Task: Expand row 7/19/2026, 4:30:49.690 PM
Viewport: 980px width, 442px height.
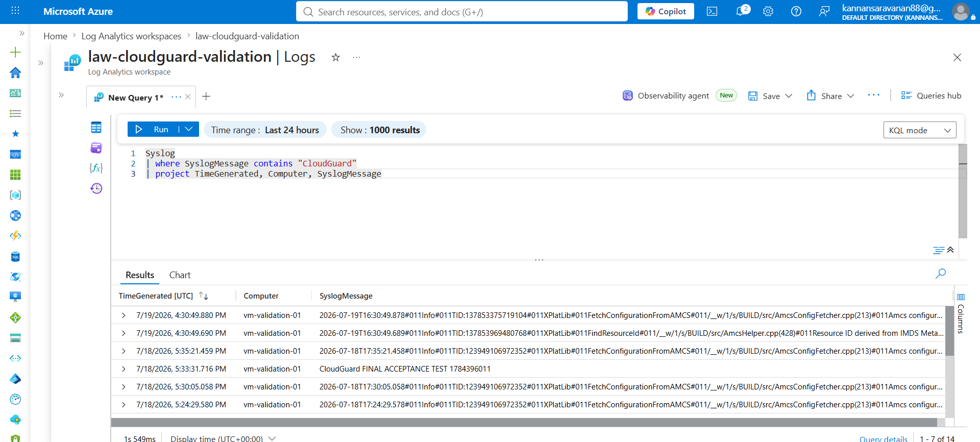Action: (x=124, y=333)
